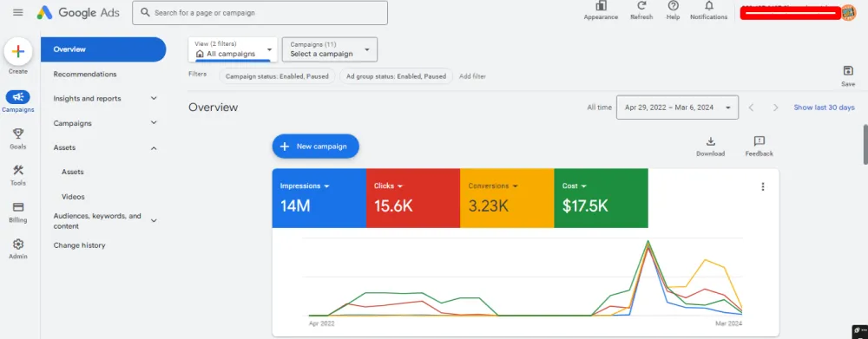Click the page vertical scrollbar

tap(865, 144)
